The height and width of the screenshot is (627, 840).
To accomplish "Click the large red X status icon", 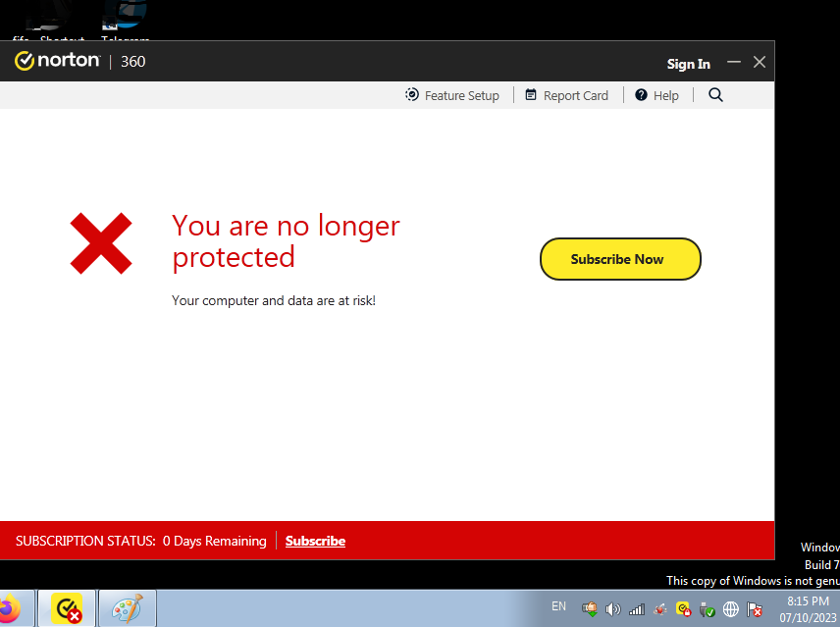I will click(x=101, y=243).
